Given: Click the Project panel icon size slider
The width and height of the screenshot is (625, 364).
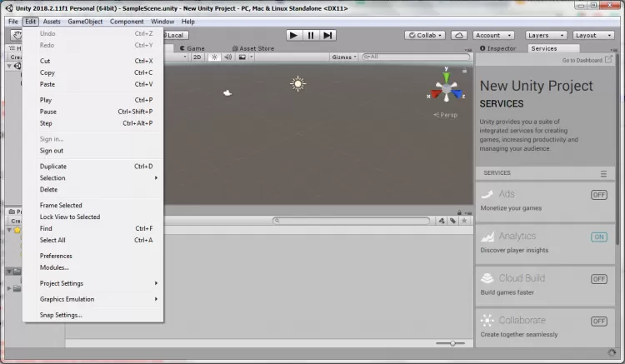Looking at the screenshot, I should click(450, 343).
